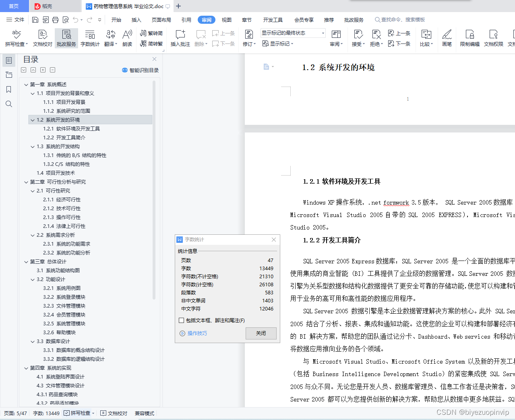Collapse 3.3 数据库设计 node

coord(33,341)
